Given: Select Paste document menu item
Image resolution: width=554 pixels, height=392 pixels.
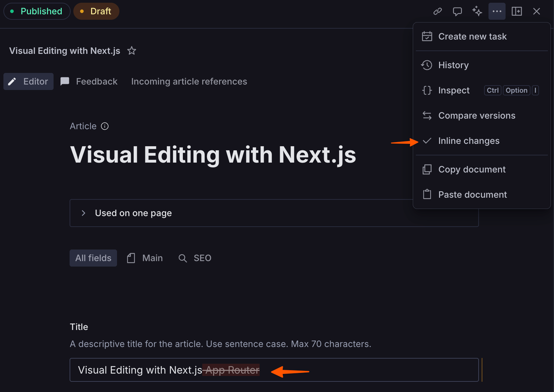Looking at the screenshot, I should coord(482,195).
